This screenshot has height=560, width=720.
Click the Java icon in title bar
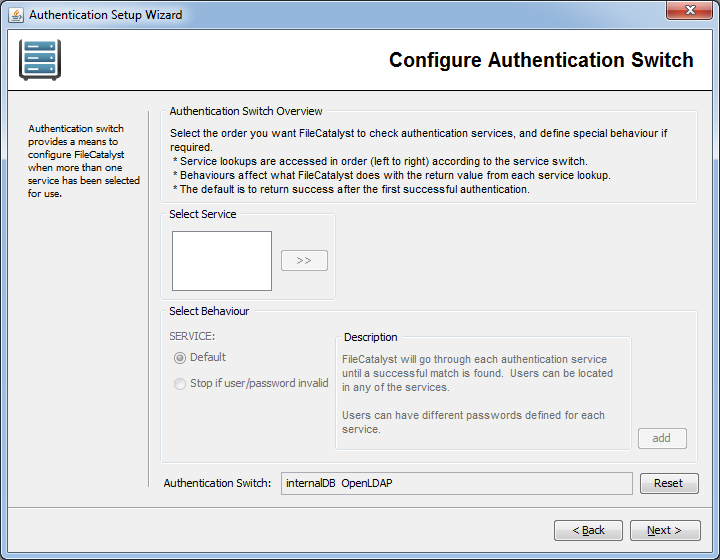click(16, 15)
